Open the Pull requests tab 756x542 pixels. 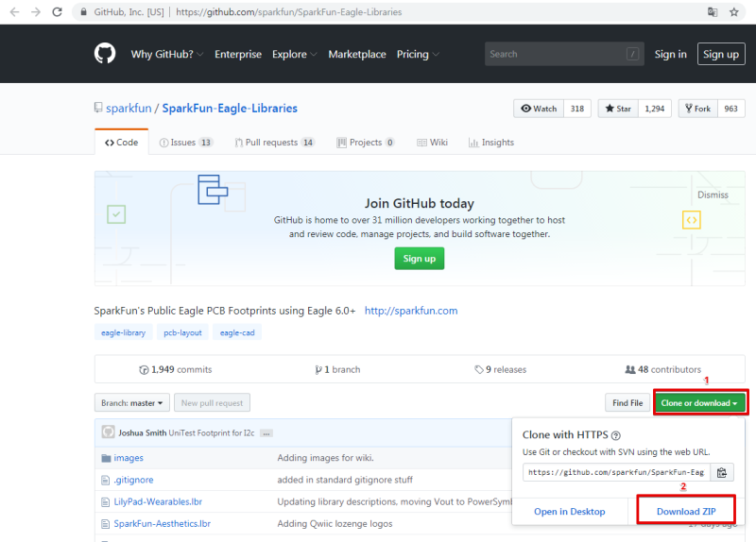[x=275, y=143]
